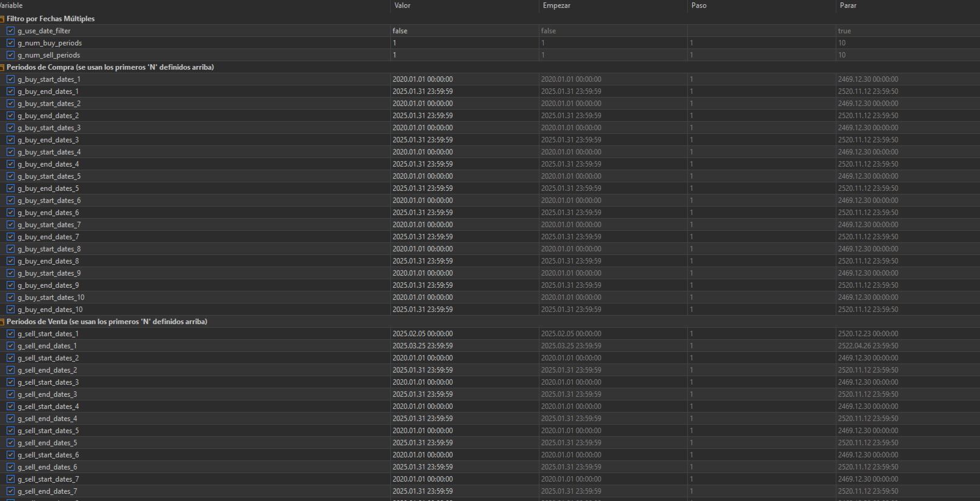Select the g_sell_start_dates_2 variable name

[48, 358]
